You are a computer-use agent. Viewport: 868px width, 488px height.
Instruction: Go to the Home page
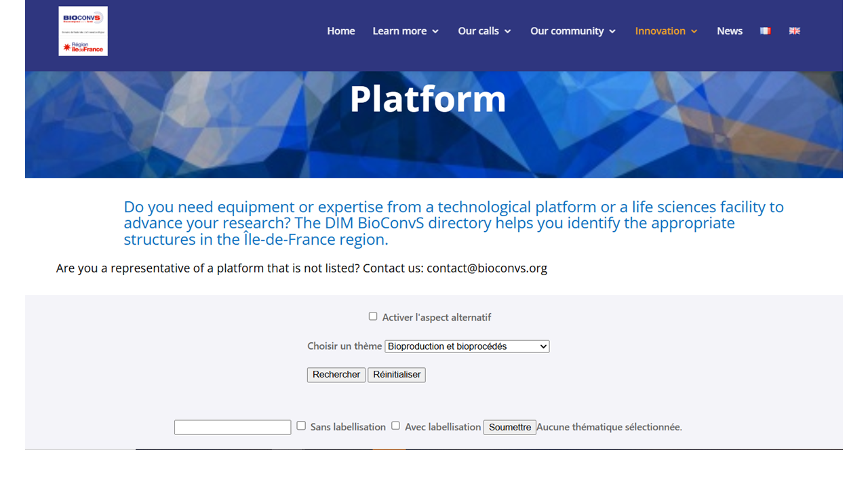(340, 31)
